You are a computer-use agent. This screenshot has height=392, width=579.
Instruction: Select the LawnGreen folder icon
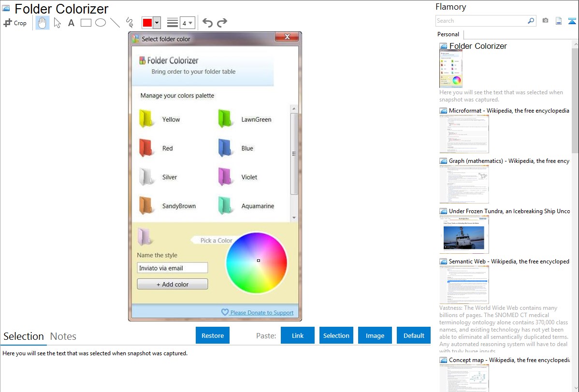(225, 119)
